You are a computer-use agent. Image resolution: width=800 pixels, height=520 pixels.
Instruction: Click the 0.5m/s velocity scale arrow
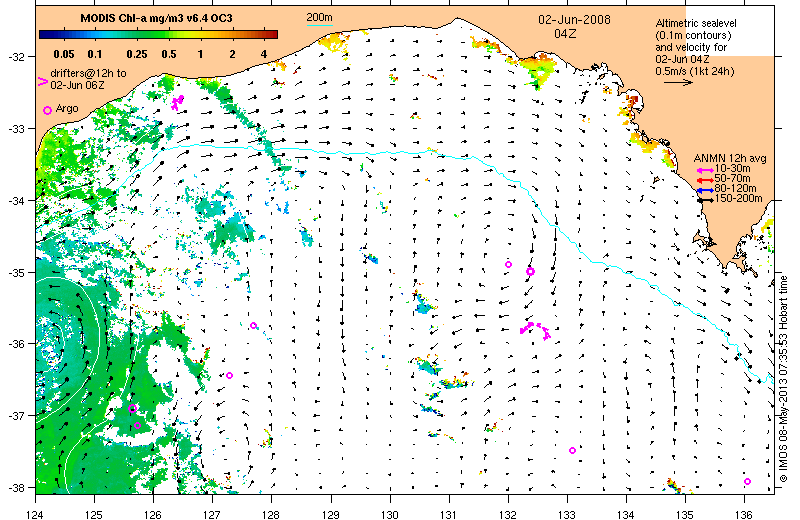(x=679, y=82)
